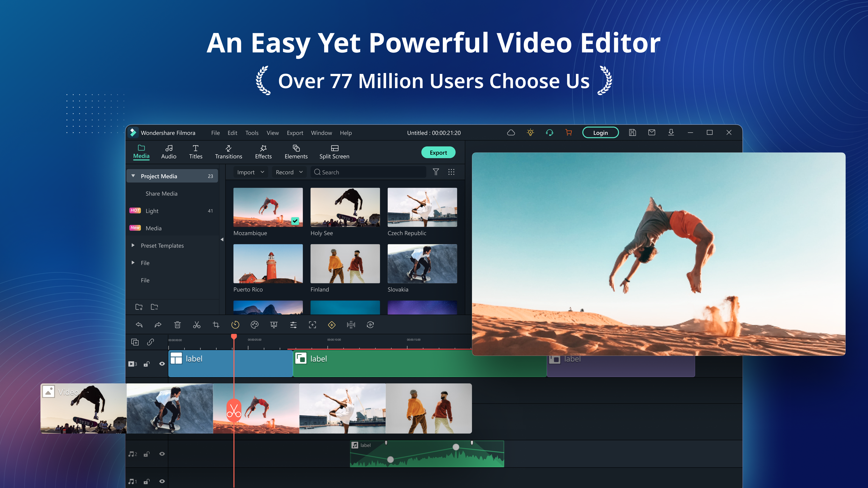This screenshot has width=868, height=488.
Task: Click the keyframe diamond icon
Action: click(x=332, y=325)
